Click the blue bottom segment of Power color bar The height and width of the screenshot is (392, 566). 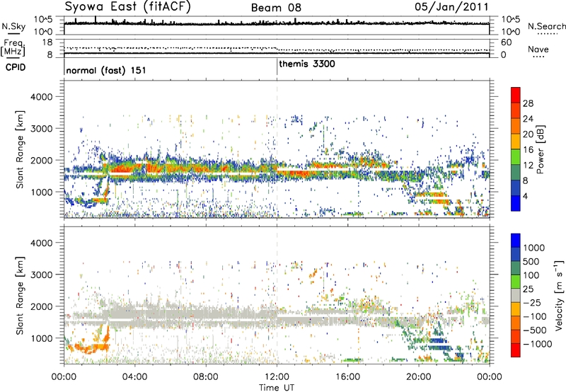click(516, 203)
